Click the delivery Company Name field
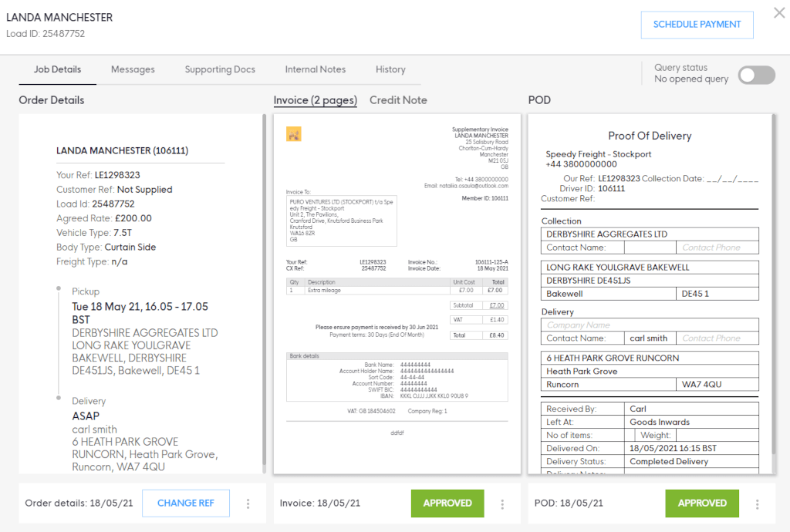This screenshot has width=790, height=532. point(650,325)
